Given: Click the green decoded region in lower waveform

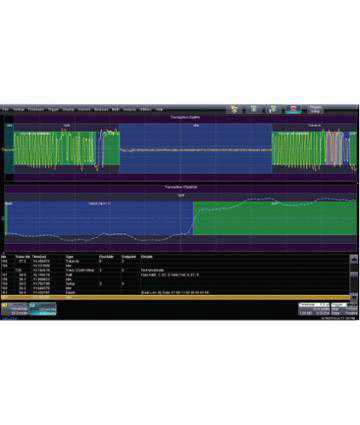Looking at the screenshot, I should click(275, 217).
